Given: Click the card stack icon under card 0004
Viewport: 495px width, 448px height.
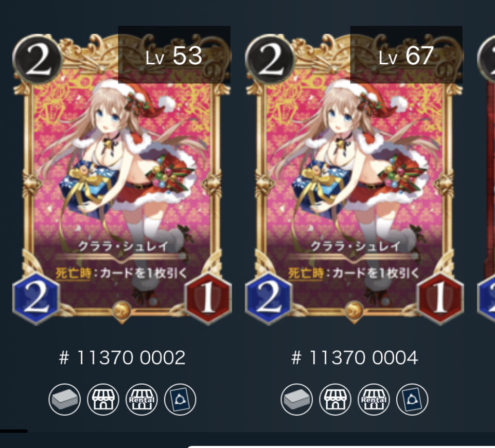Looking at the screenshot, I should tap(297, 400).
